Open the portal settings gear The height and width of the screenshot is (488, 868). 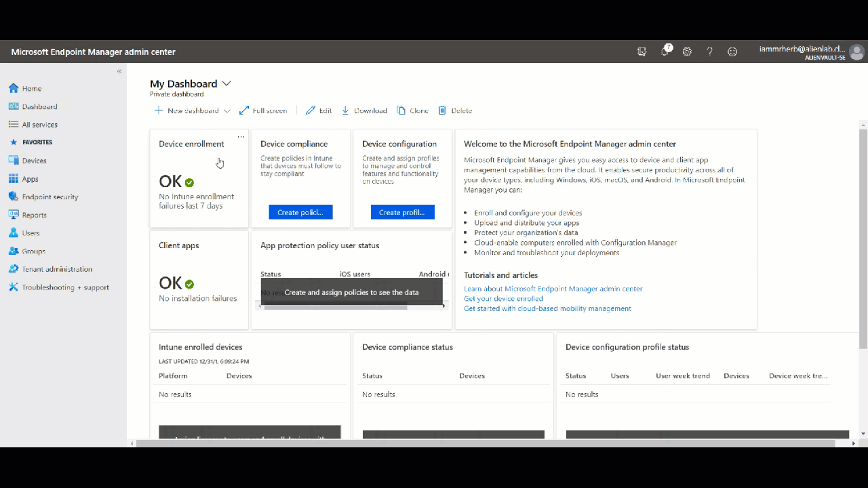click(x=687, y=52)
